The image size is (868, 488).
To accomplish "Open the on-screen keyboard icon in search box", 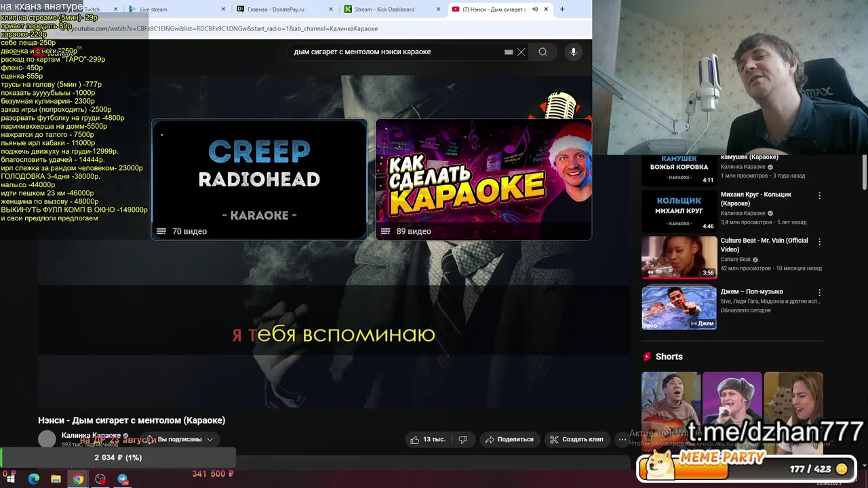I will [x=509, y=52].
